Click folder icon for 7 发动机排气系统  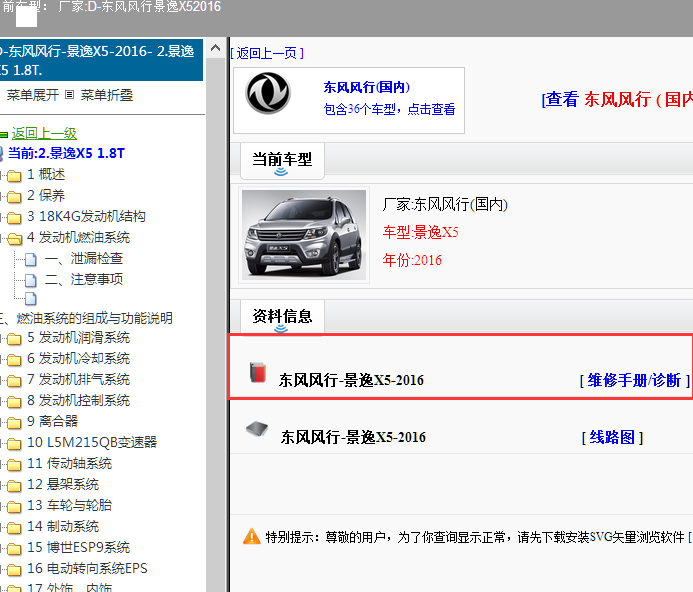tap(14, 381)
